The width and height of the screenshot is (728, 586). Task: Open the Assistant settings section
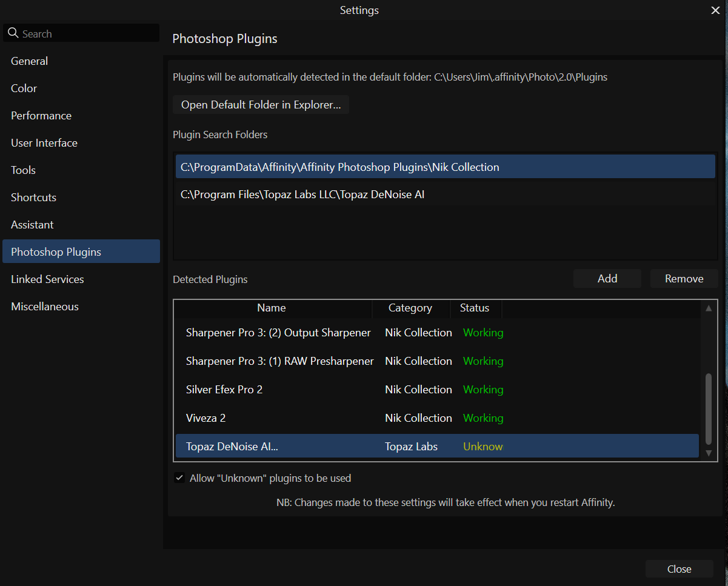click(x=81, y=225)
